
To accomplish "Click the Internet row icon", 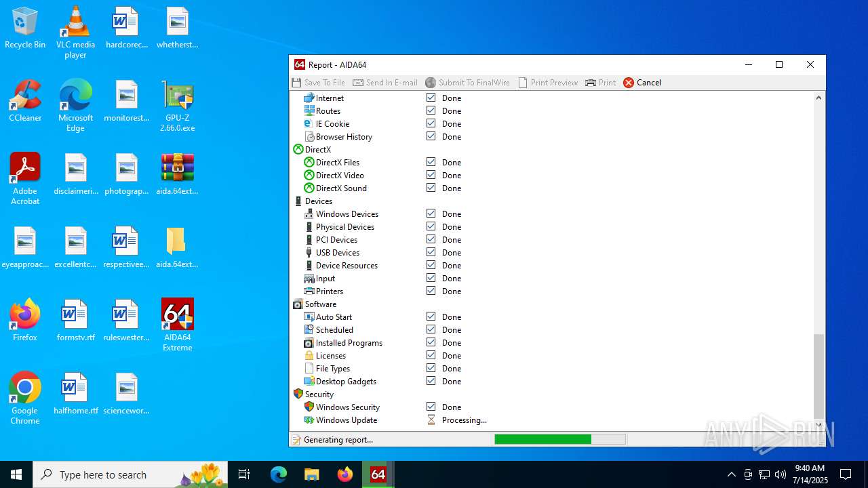I will click(309, 98).
